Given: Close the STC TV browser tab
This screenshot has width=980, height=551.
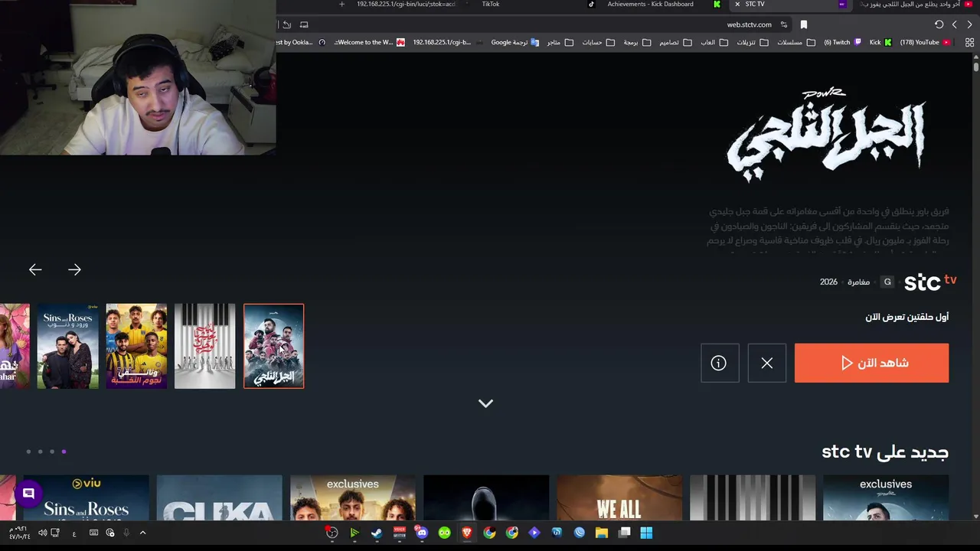Looking at the screenshot, I should click(737, 4).
